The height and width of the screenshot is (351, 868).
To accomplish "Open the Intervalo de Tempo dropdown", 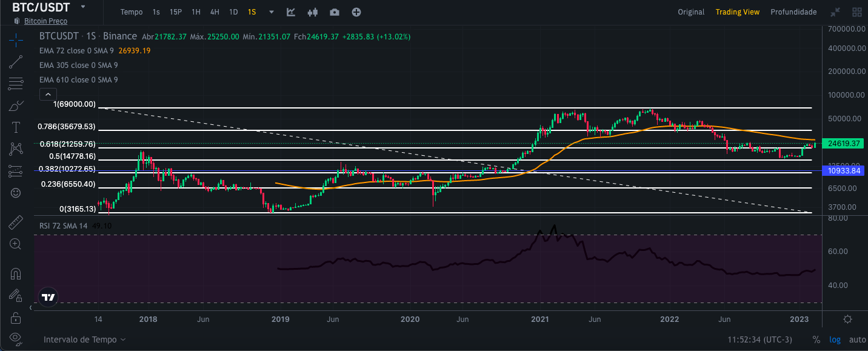I will (84, 339).
